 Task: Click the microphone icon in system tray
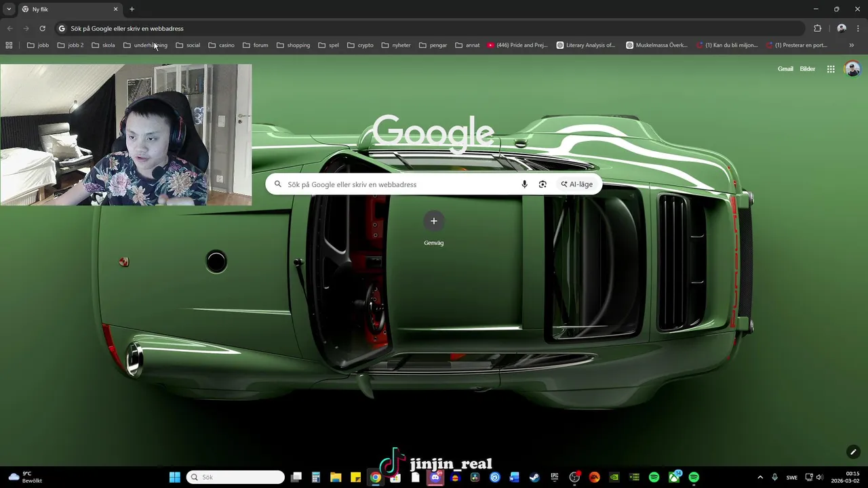point(774,477)
